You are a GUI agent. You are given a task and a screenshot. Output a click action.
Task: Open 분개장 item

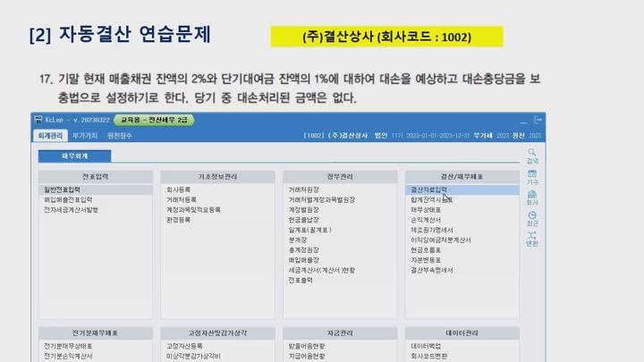pyautogui.click(x=297, y=240)
